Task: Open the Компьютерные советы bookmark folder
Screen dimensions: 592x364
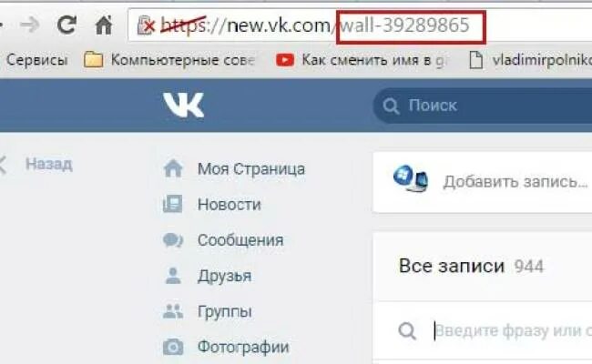Action: coord(170,60)
